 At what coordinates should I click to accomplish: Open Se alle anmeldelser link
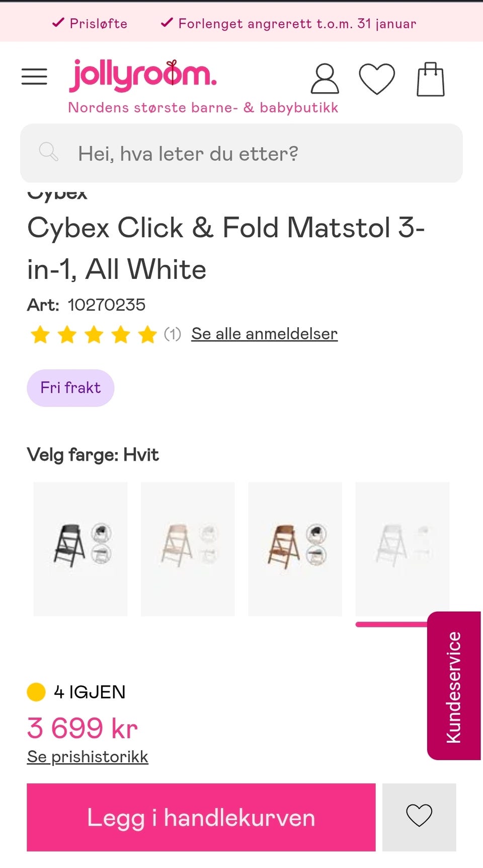[x=264, y=334]
